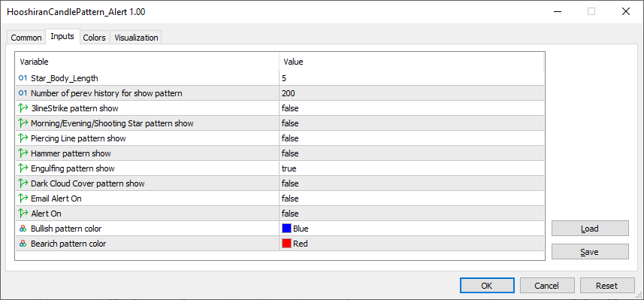Image resolution: width=644 pixels, height=300 pixels.
Task: Toggle the Alert On false value
Action: tap(412, 214)
